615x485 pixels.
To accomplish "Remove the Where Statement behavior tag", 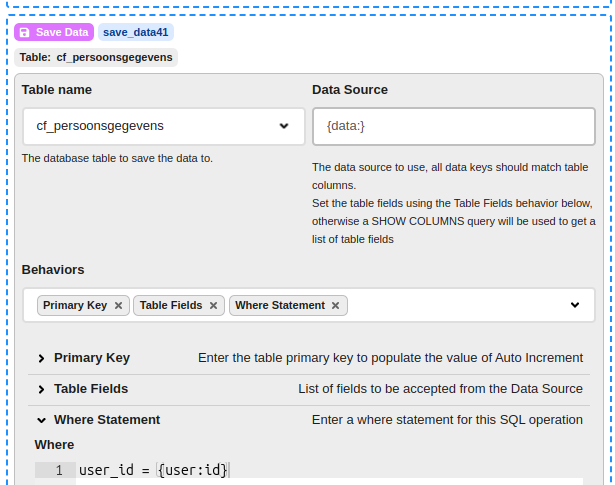I will (x=336, y=306).
